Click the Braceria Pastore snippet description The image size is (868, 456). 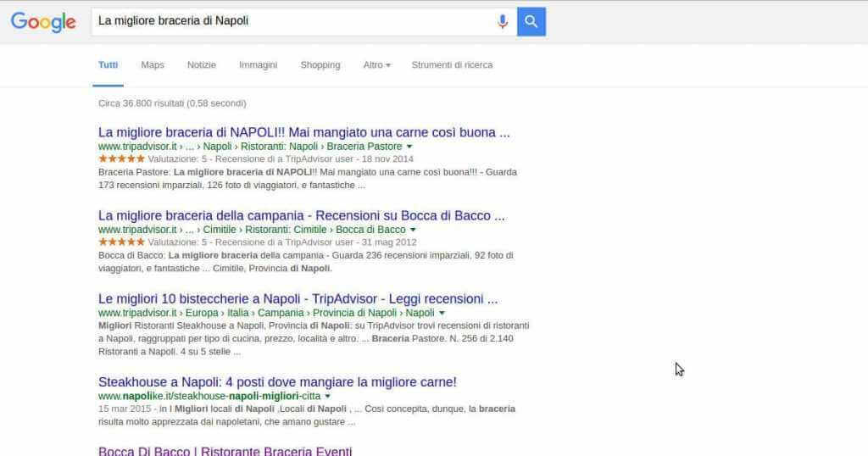pyautogui.click(x=308, y=178)
